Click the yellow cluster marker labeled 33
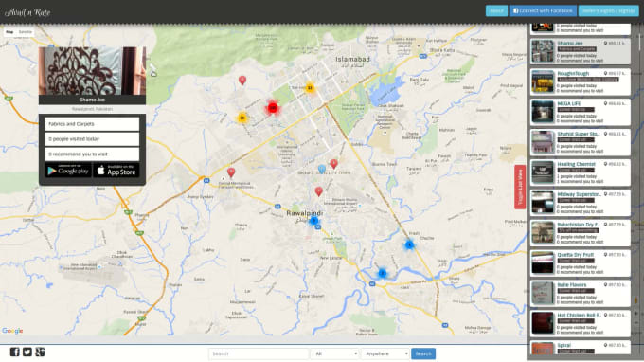This screenshot has width=644, height=362. pyautogui.click(x=310, y=87)
